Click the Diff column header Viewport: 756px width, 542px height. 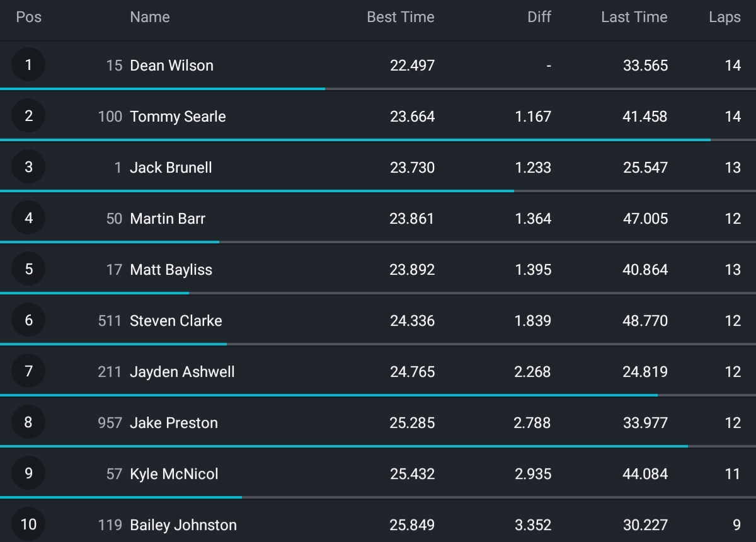(x=539, y=17)
